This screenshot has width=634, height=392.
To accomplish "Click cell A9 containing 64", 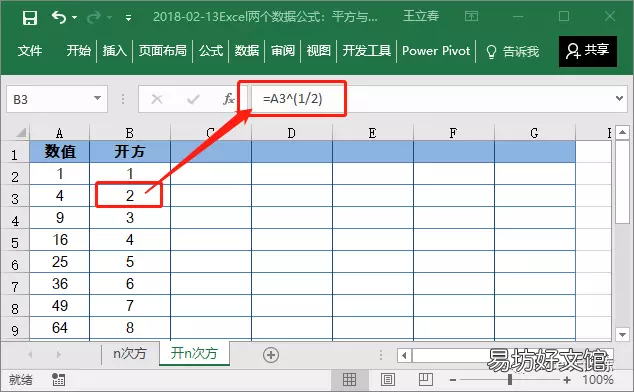I will pyautogui.click(x=59, y=328).
